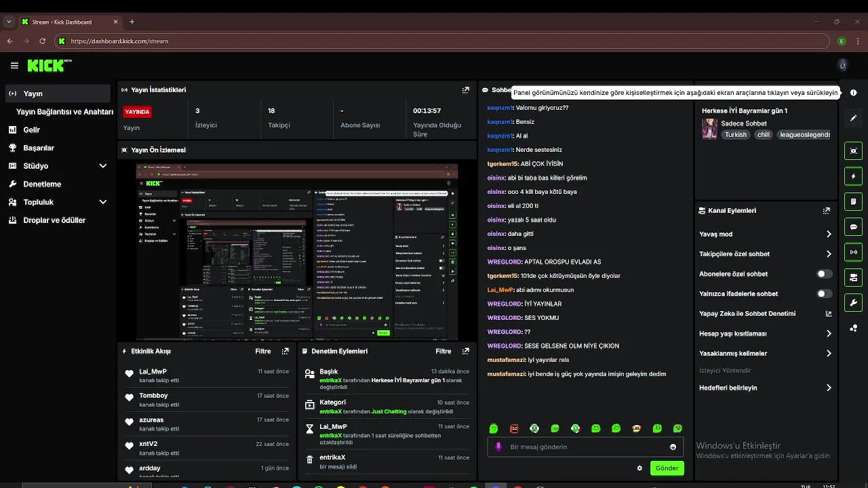868x488 pixels.
Task: Click the TUR language indicator in taskbar
Action: tap(806, 486)
